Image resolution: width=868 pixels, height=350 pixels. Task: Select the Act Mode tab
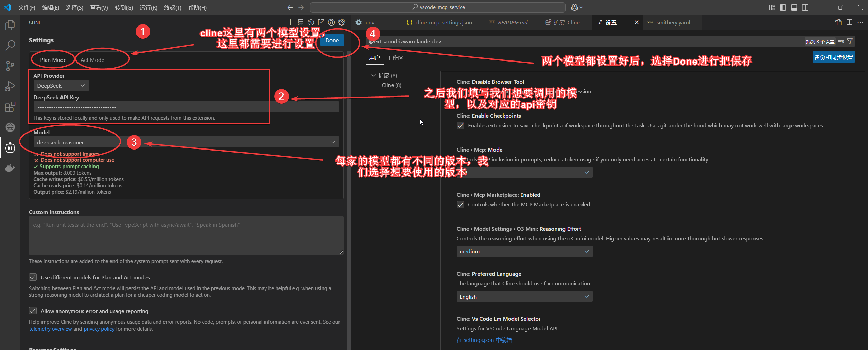(x=92, y=60)
